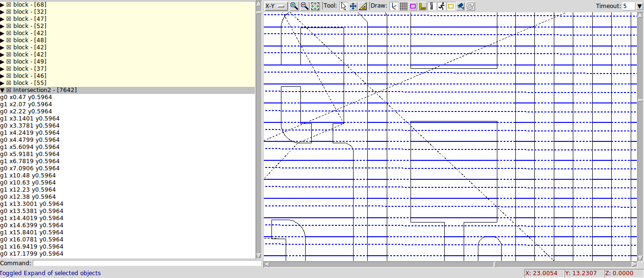Image resolution: width=644 pixels, height=278 pixels.
Task: Select the block - [37] row label
Action: (x=30, y=68)
